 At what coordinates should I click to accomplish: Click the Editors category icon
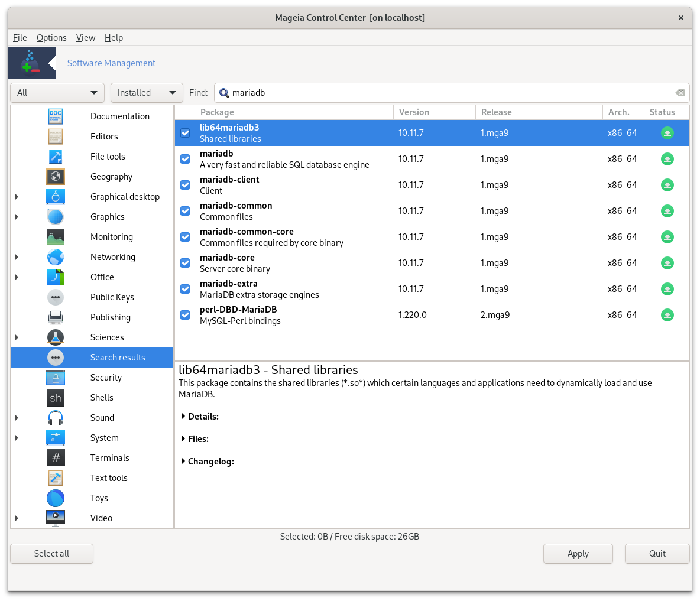point(56,137)
